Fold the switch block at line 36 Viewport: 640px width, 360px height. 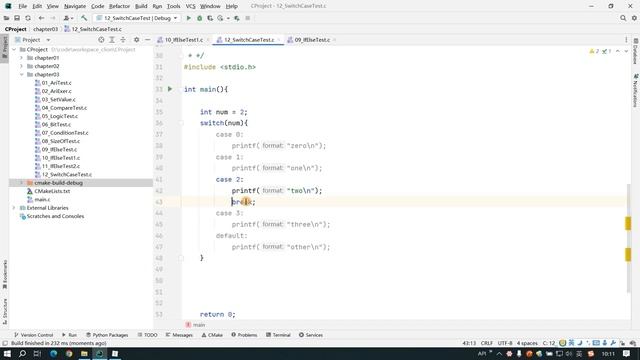coord(181,123)
